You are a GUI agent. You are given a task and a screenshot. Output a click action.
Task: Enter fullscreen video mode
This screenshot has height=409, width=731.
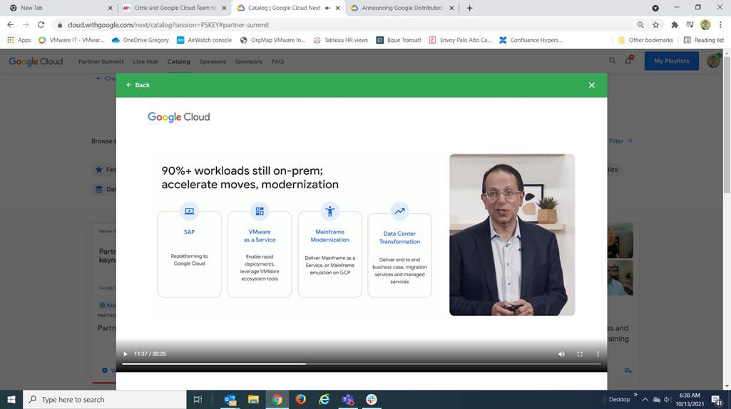tap(579, 354)
